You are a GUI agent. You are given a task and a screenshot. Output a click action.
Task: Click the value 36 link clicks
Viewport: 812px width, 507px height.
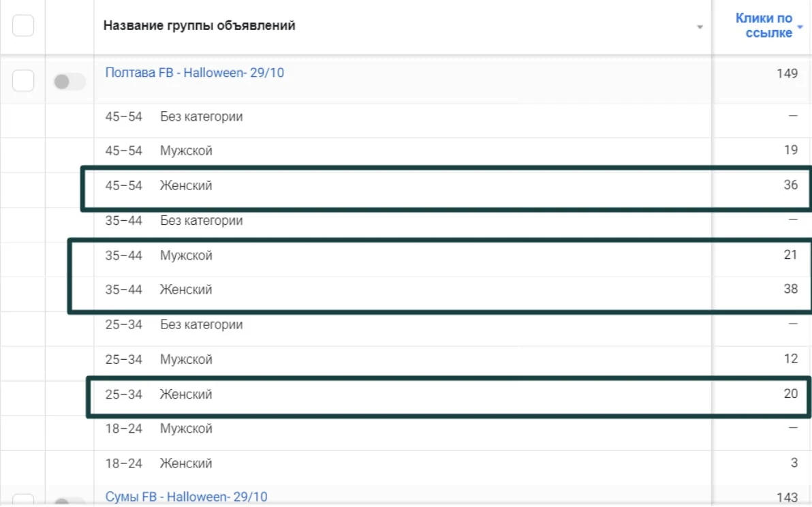pyautogui.click(x=791, y=185)
